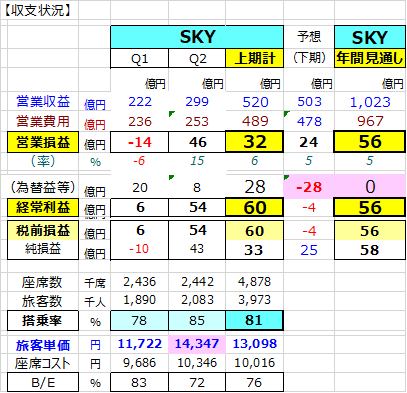The width and height of the screenshot is (407, 393).
Task: Click the comment marker on 下期 営業費用 478
Action: tap(287, 114)
